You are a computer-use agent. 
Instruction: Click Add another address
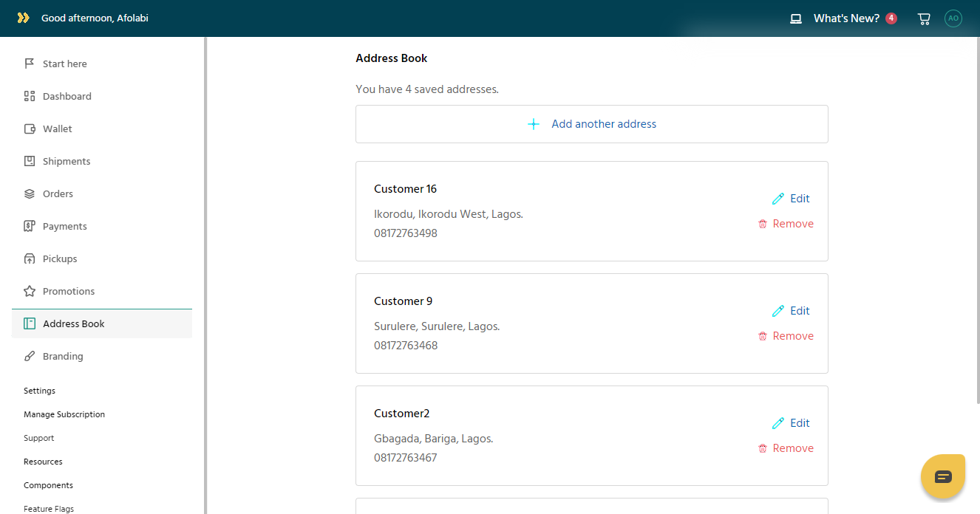coord(592,124)
